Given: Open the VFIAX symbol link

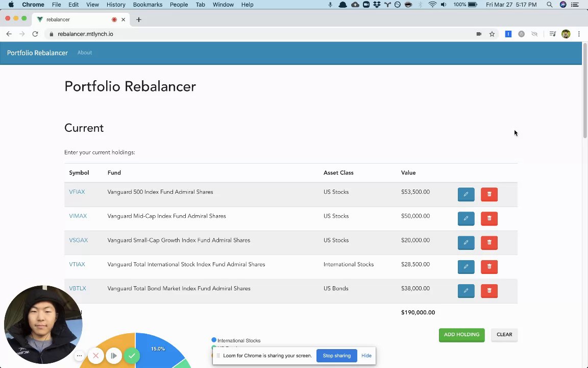Looking at the screenshot, I should (x=77, y=192).
